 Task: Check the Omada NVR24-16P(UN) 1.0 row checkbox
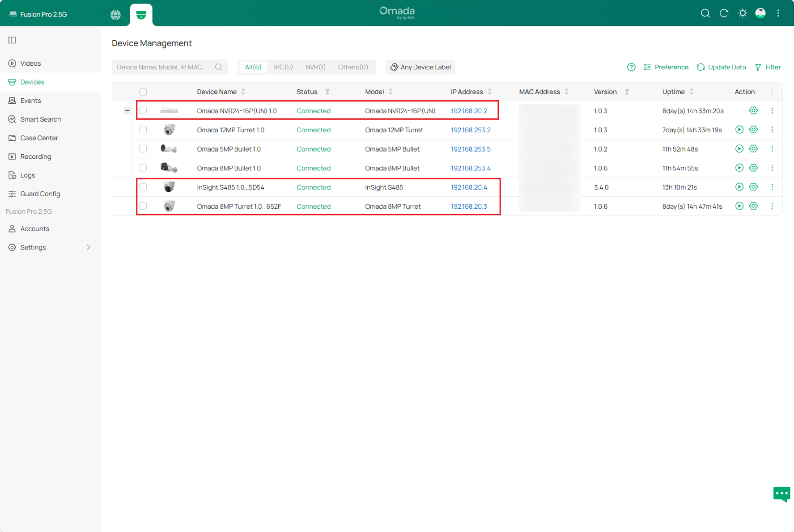[x=143, y=110]
